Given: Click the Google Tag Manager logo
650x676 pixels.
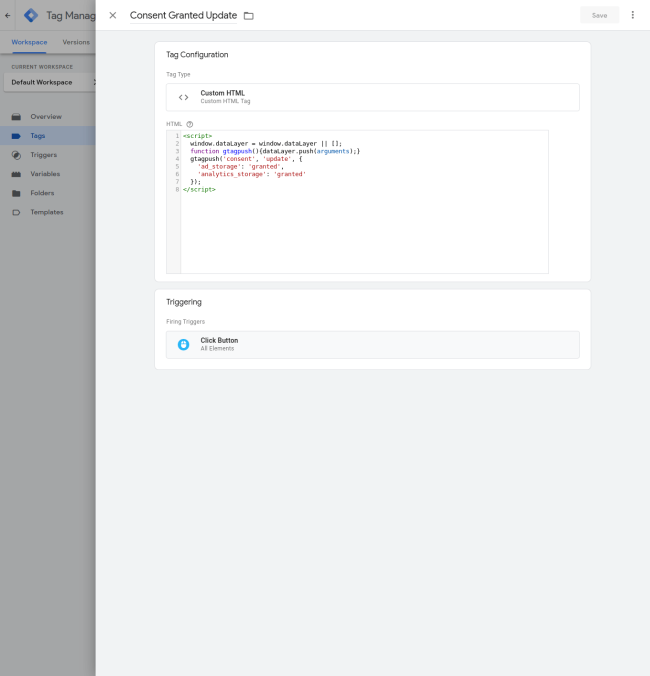Looking at the screenshot, I should 31,15.
